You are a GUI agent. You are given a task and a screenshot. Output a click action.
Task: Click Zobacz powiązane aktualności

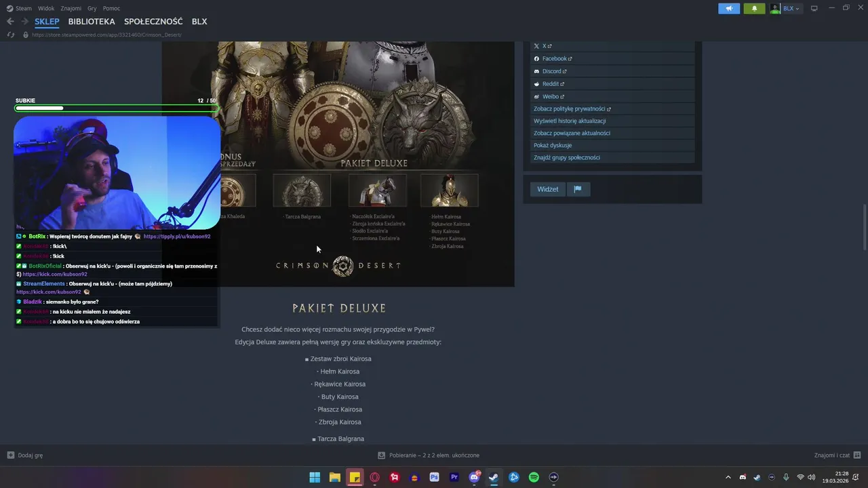613,133
